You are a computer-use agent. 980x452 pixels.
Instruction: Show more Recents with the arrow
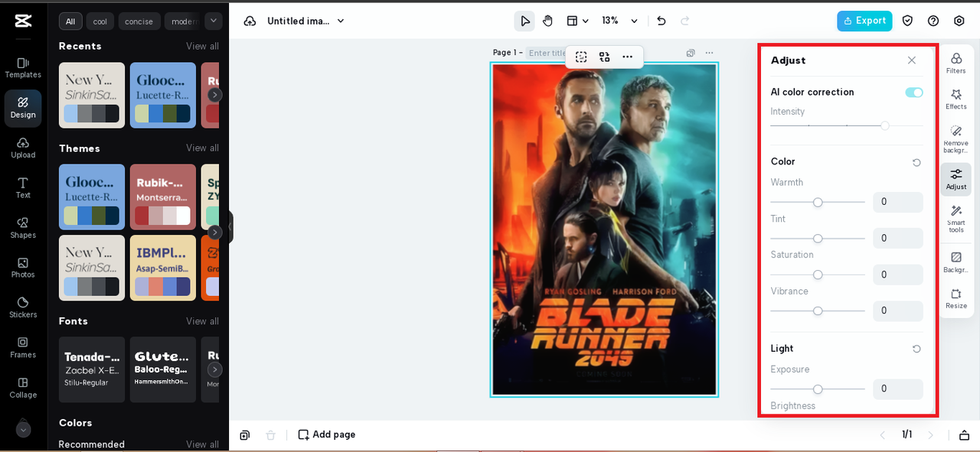[x=215, y=95]
